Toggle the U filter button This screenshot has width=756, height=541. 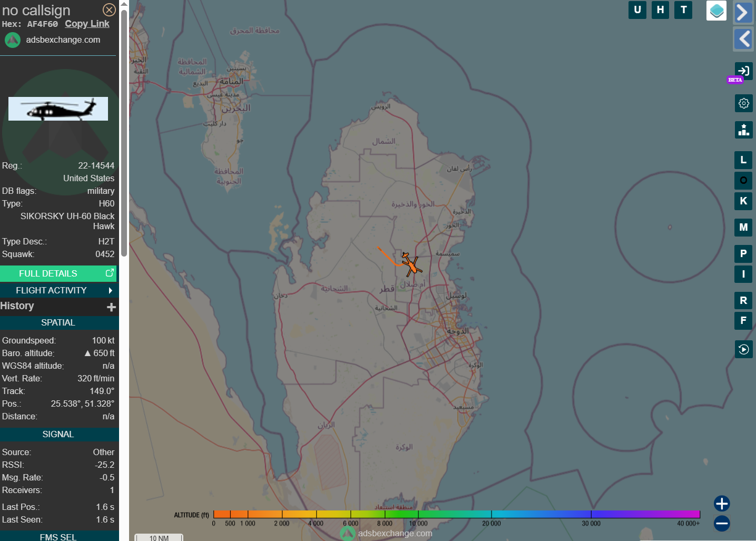coord(637,9)
